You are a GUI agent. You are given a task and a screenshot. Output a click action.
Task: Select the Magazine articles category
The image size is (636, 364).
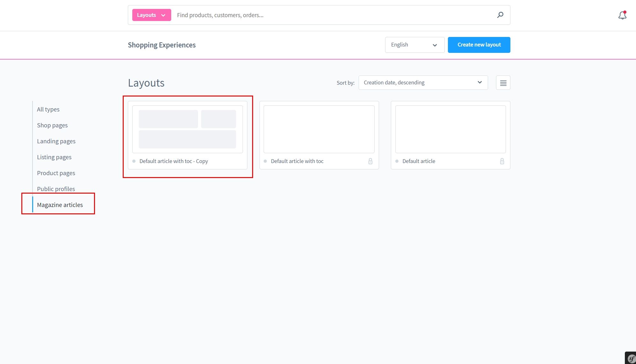pyautogui.click(x=60, y=205)
